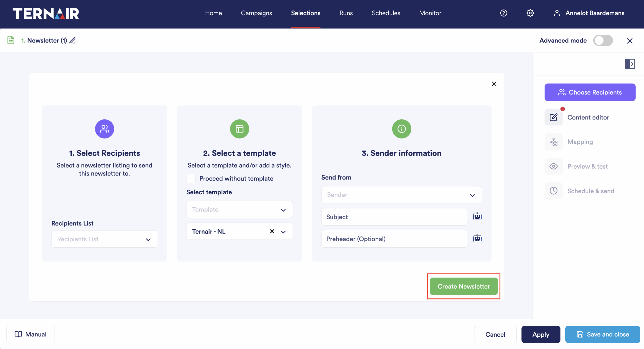Select the Preview & test eye icon
Viewport: 644px width, 349px height.
point(553,166)
